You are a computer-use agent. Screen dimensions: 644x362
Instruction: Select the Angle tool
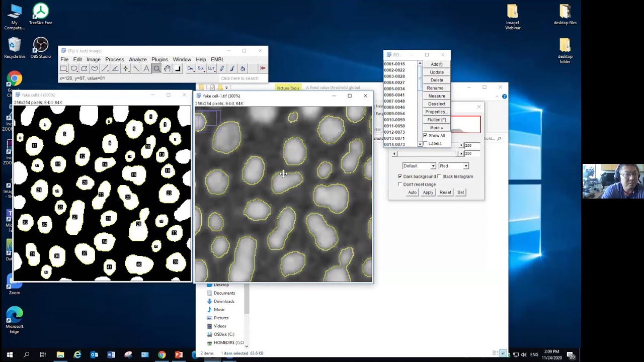[x=115, y=68]
